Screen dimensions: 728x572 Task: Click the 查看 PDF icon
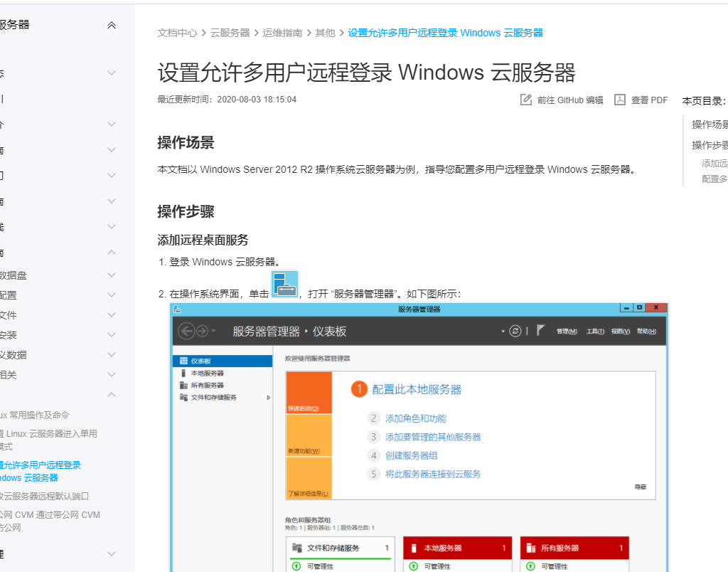(x=618, y=100)
